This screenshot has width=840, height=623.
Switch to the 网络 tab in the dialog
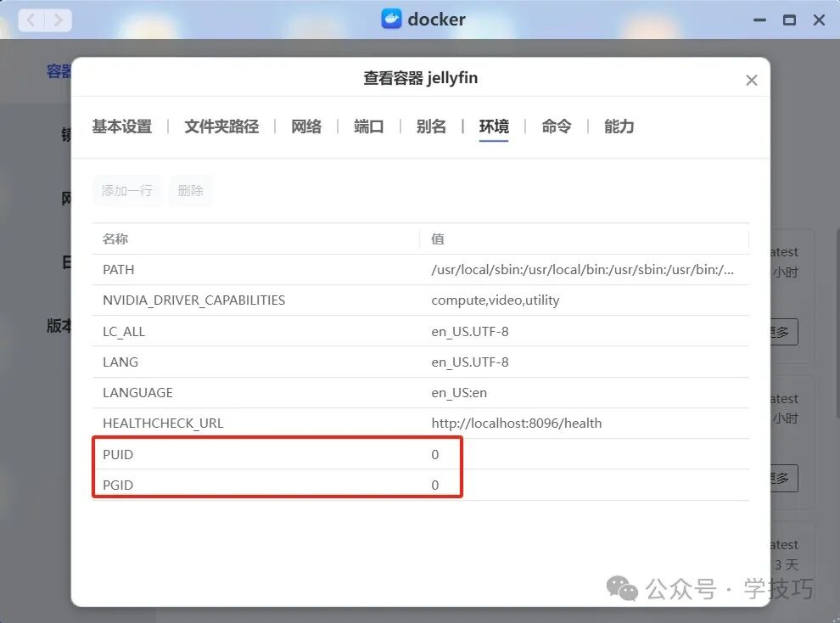pyautogui.click(x=305, y=126)
